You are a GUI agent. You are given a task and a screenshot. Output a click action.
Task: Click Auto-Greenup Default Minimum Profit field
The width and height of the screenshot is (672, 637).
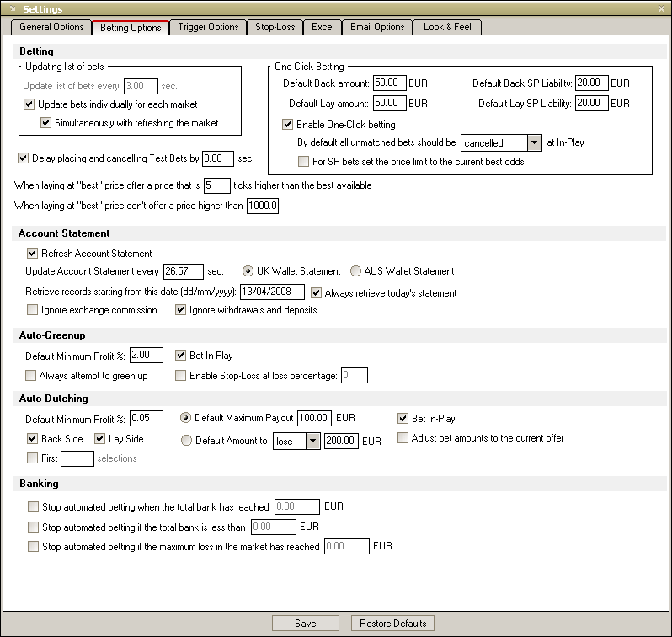[x=147, y=356]
